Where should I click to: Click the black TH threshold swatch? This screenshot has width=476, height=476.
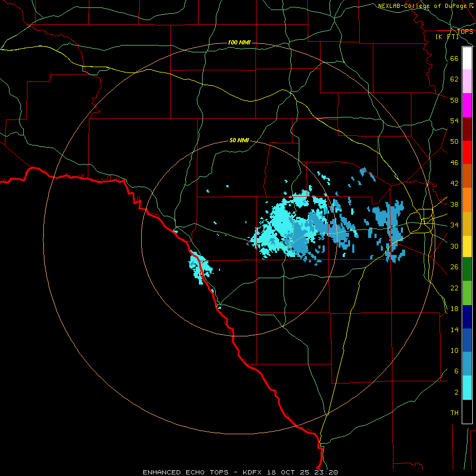(467, 411)
